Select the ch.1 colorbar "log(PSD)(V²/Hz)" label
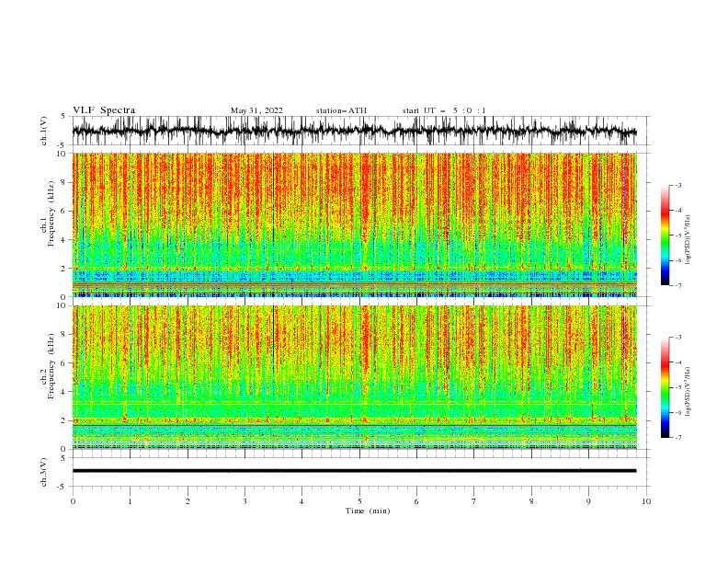728x563 pixels. pos(688,240)
